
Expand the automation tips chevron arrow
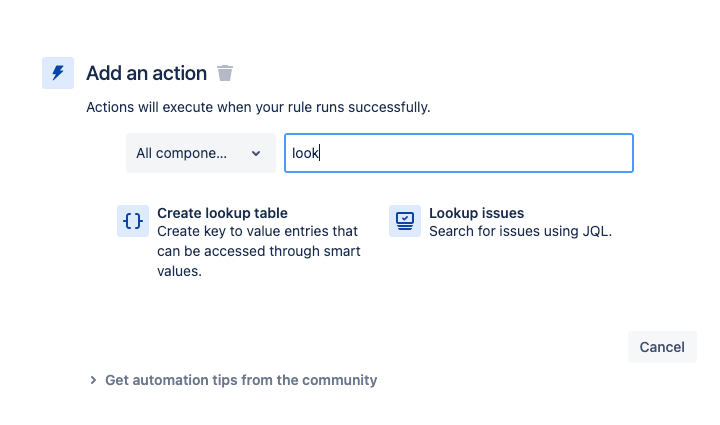pos(93,380)
